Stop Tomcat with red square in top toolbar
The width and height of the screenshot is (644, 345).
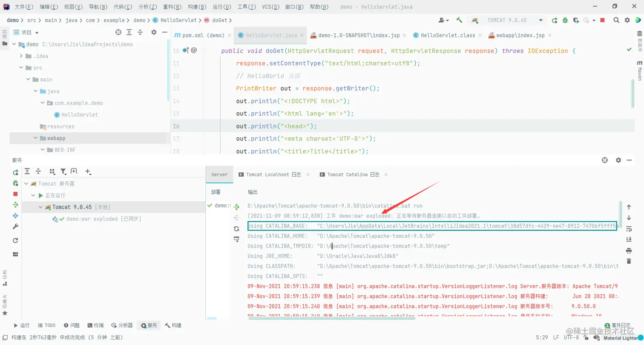tap(602, 20)
